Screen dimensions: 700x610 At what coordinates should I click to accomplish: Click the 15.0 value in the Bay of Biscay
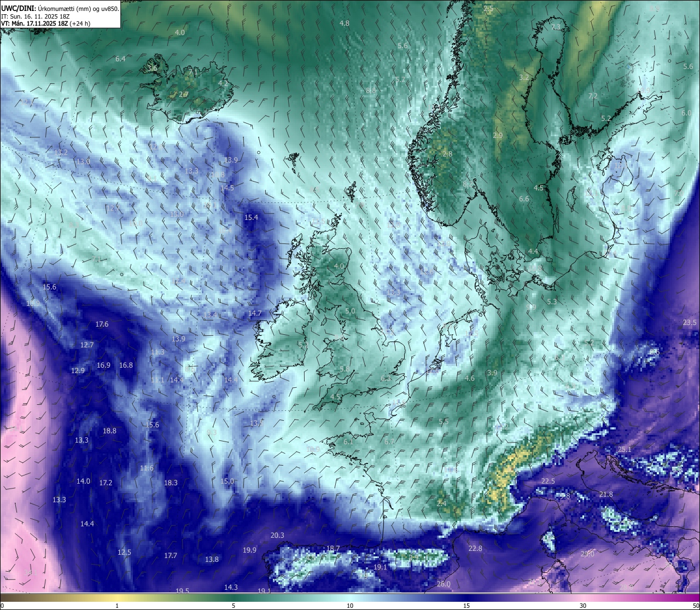(227, 481)
